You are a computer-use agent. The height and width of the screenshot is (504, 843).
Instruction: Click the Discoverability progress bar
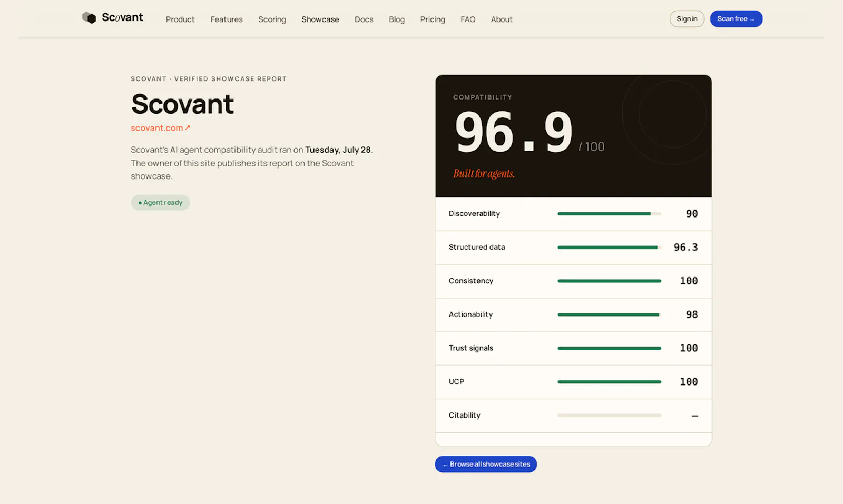point(609,214)
